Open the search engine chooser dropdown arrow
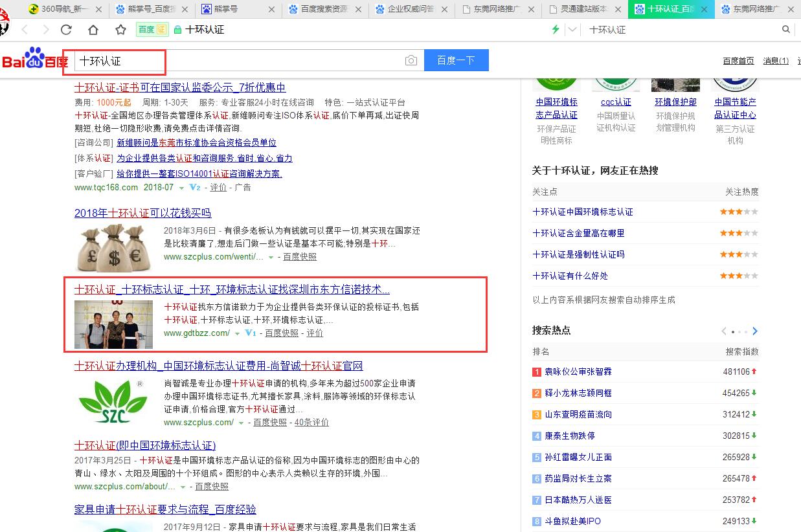801x532 pixels. click(x=572, y=30)
